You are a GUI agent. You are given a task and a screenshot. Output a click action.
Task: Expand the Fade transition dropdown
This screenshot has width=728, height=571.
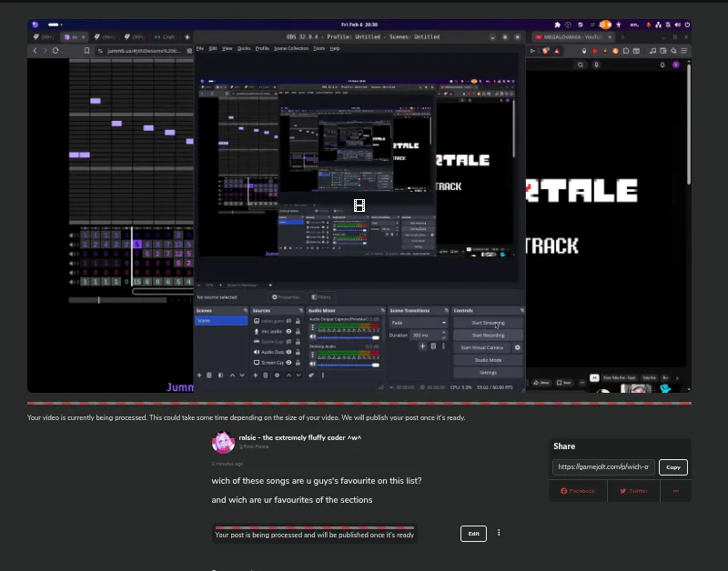click(x=418, y=323)
